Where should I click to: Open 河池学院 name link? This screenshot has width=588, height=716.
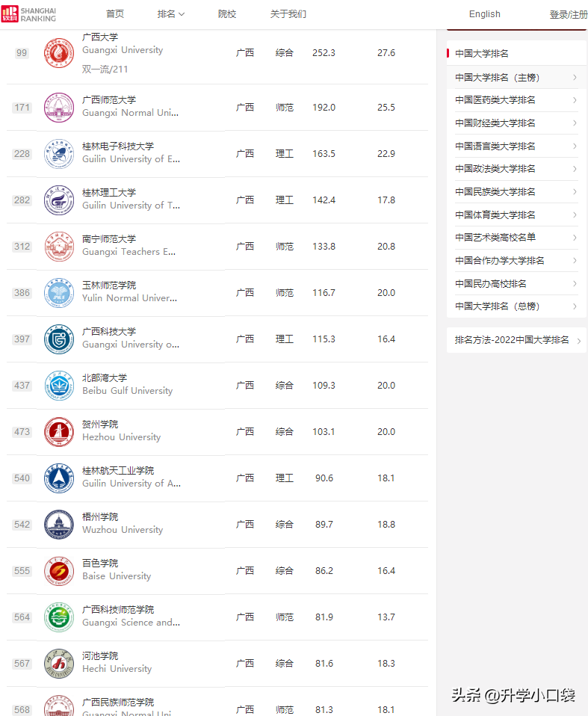point(100,656)
